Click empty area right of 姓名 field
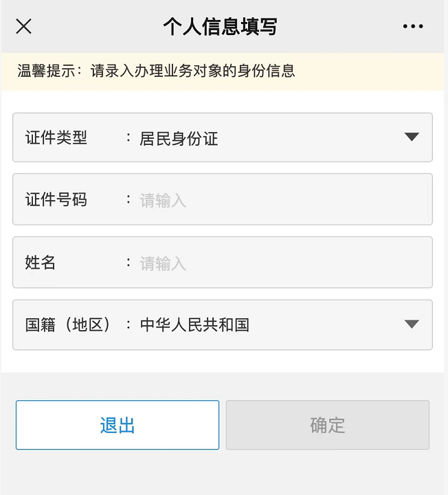The width and height of the screenshot is (448, 495). click(330, 263)
